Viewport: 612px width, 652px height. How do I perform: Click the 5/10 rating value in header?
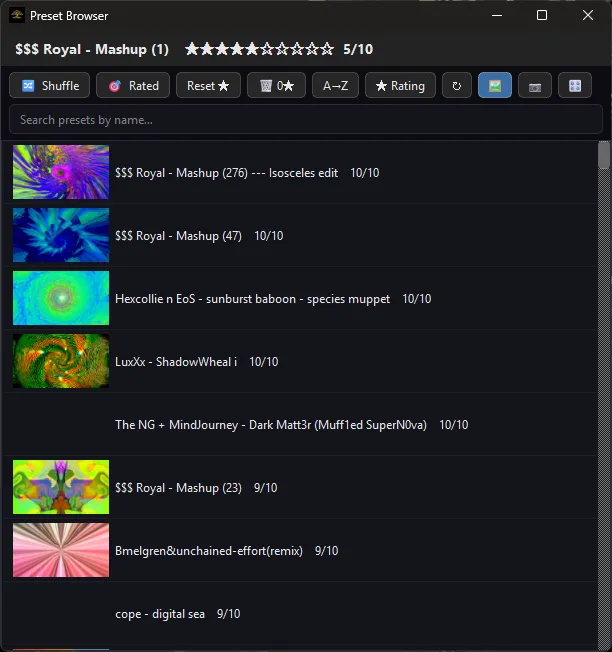[358, 49]
